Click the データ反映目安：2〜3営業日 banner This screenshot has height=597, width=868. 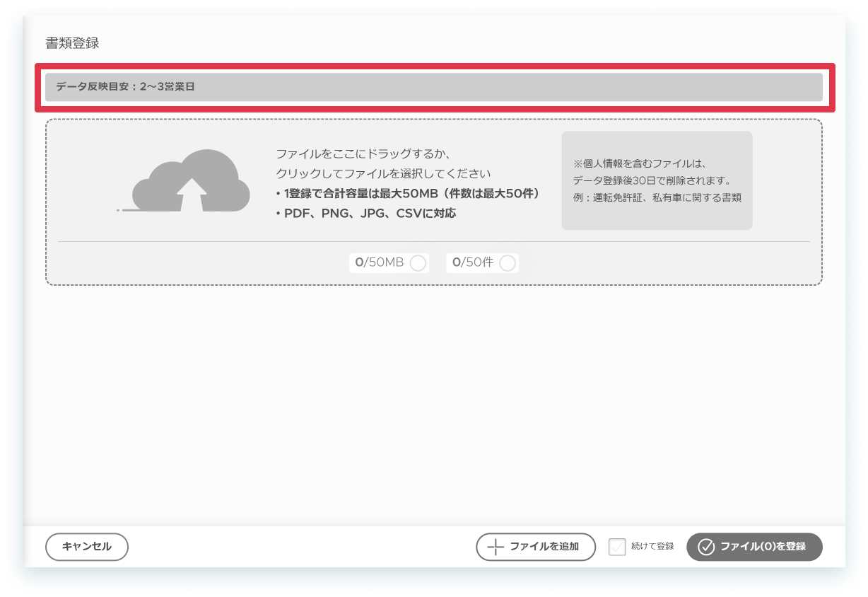434,87
